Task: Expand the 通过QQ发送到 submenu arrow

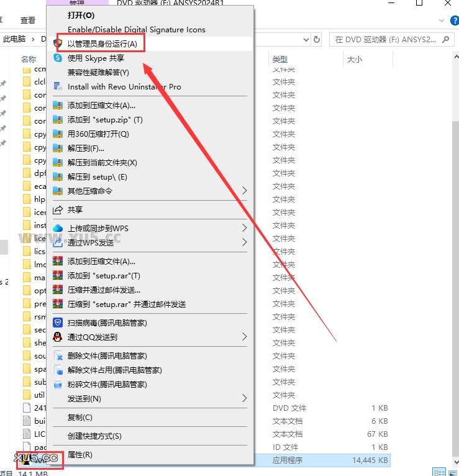Action: point(245,337)
